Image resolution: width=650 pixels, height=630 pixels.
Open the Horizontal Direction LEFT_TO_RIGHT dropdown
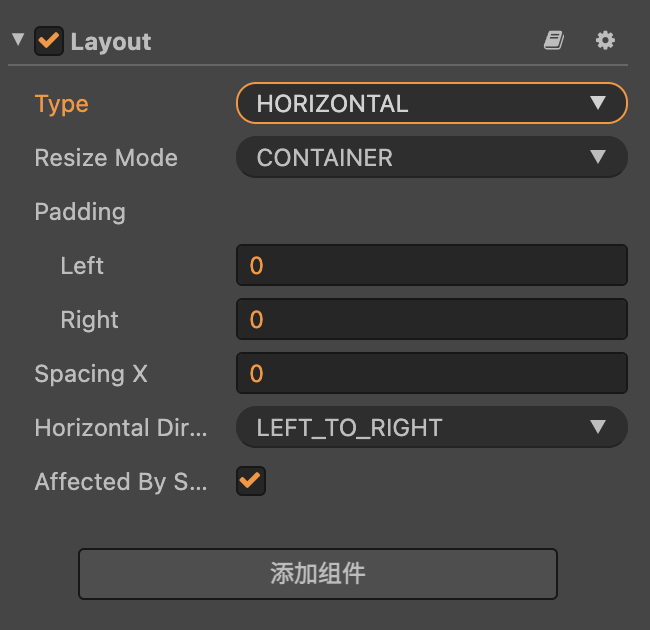pos(431,427)
